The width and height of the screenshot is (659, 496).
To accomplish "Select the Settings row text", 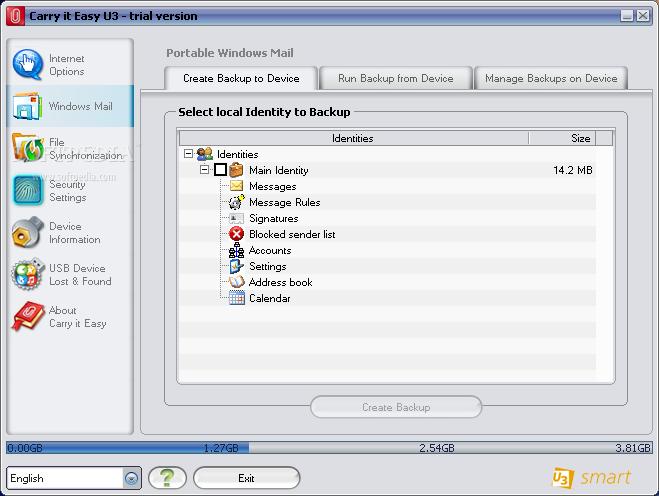I will pyautogui.click(x=268, y=266).
